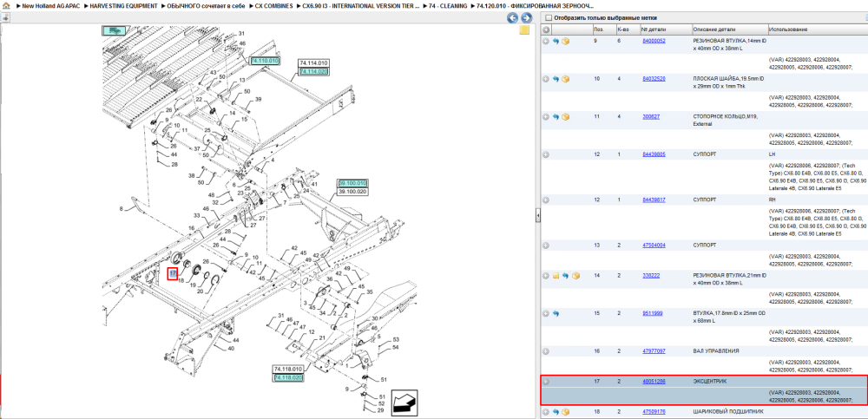Open part number link 84439817
868x419 pixels.
pos(654,200)
